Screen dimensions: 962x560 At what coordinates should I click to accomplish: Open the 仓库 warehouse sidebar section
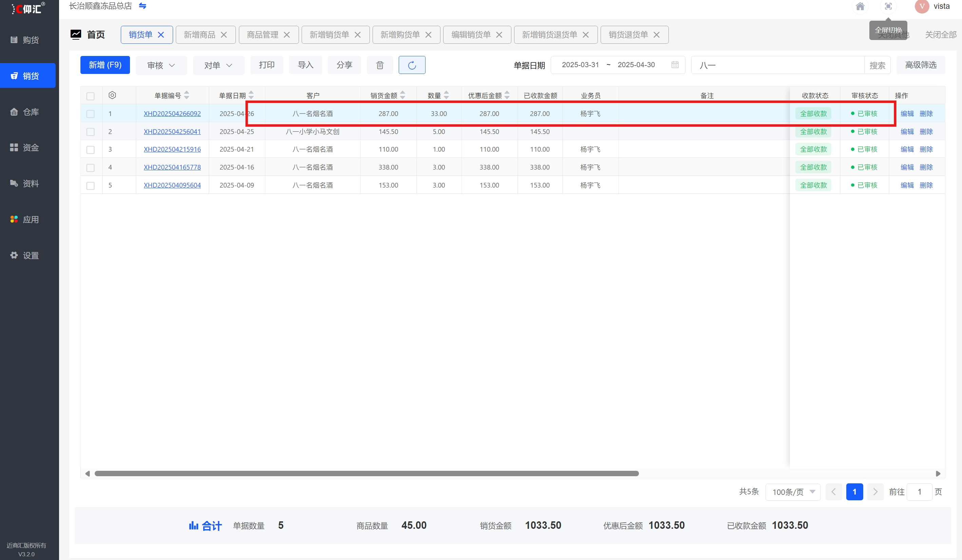click(x=27, y=112)
